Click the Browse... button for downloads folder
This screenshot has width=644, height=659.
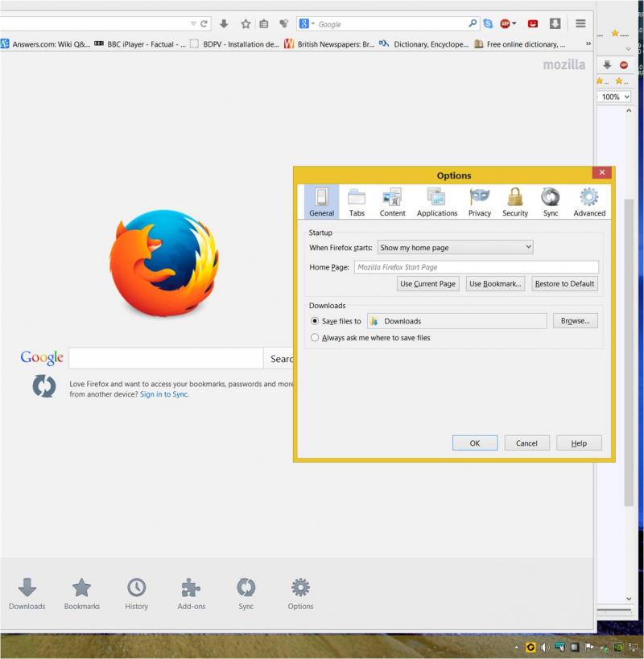pos(575,321)
